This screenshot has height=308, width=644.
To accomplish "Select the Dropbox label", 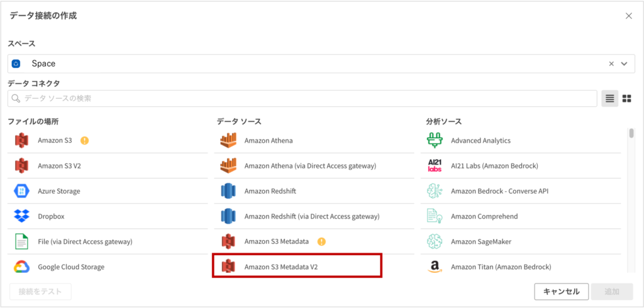I will [x=52, y=216].
